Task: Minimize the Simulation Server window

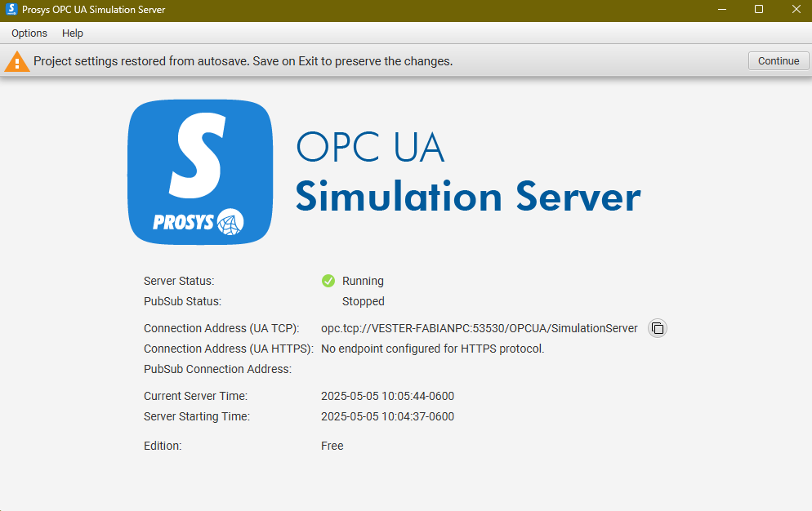Action: (x=722, y=9)
